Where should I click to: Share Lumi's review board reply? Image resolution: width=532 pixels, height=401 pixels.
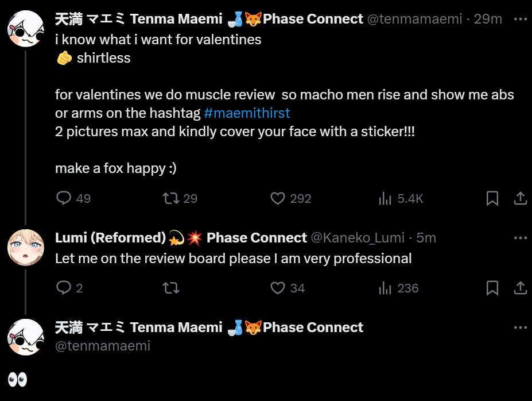(x=520, y=288)
